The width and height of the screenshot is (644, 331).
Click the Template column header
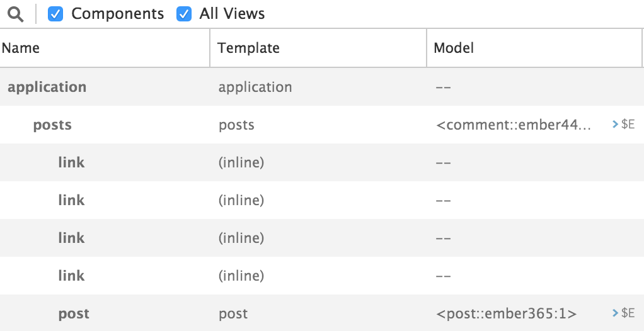click(248, 48)
